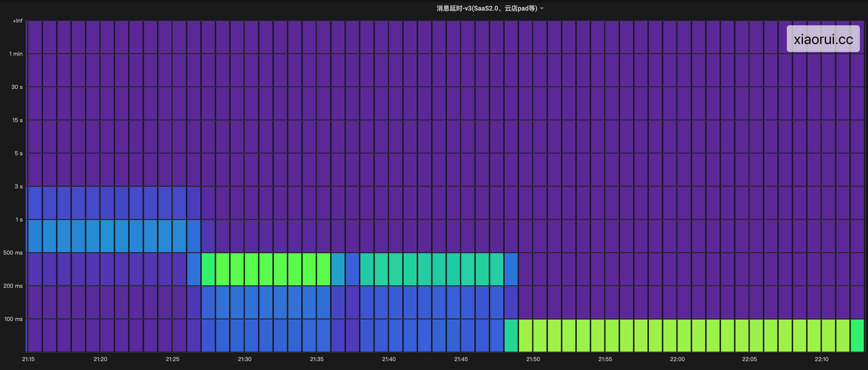This screenshot has height=370, width=868.
Task: Click the 100 ms y-axis label
Action: (x=13, y=319)
